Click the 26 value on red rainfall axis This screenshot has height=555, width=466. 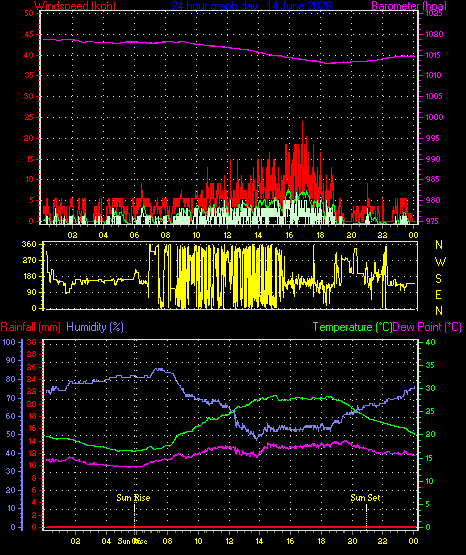(31, 367)
